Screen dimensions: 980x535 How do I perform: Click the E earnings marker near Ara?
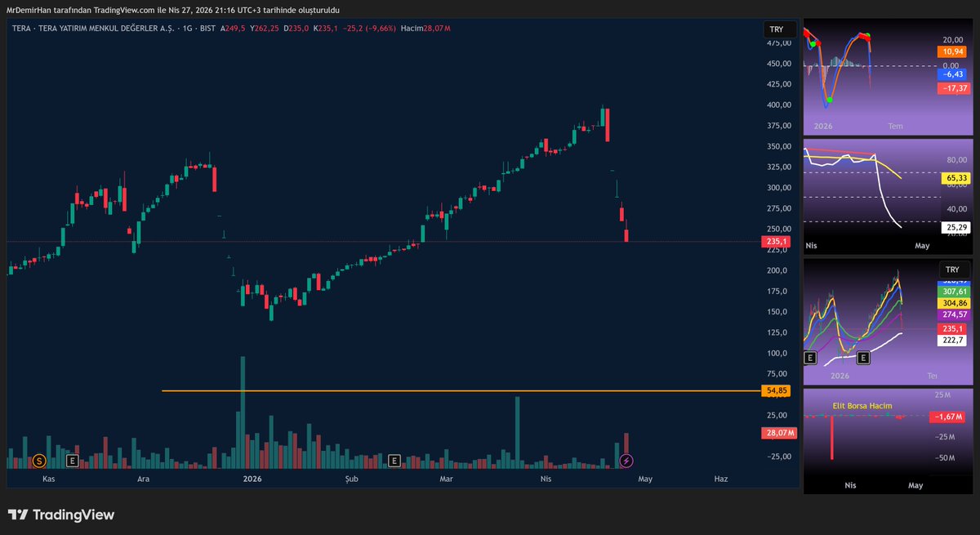click(73, 461)
